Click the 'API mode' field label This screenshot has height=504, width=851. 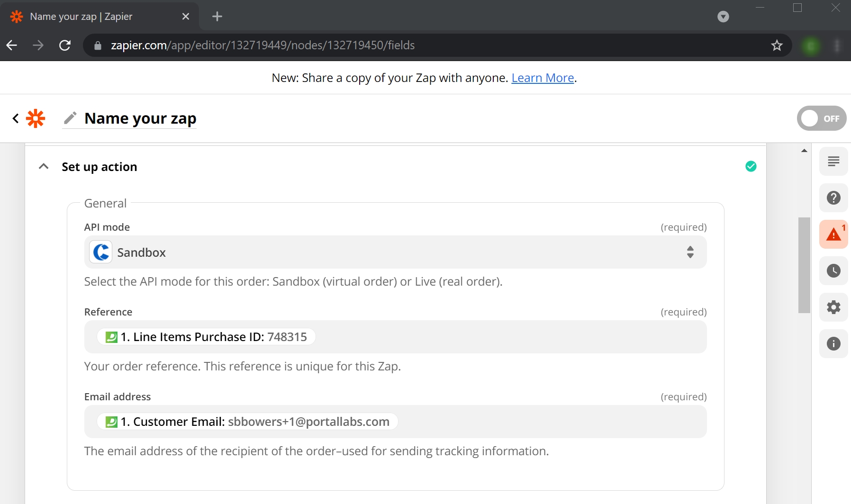[x=107, y=227]
